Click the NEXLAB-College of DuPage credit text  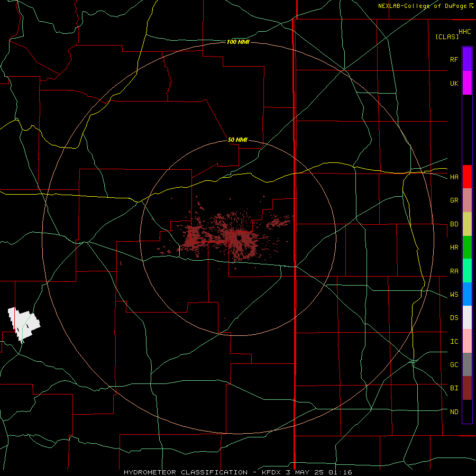click(x=422, y=6)
